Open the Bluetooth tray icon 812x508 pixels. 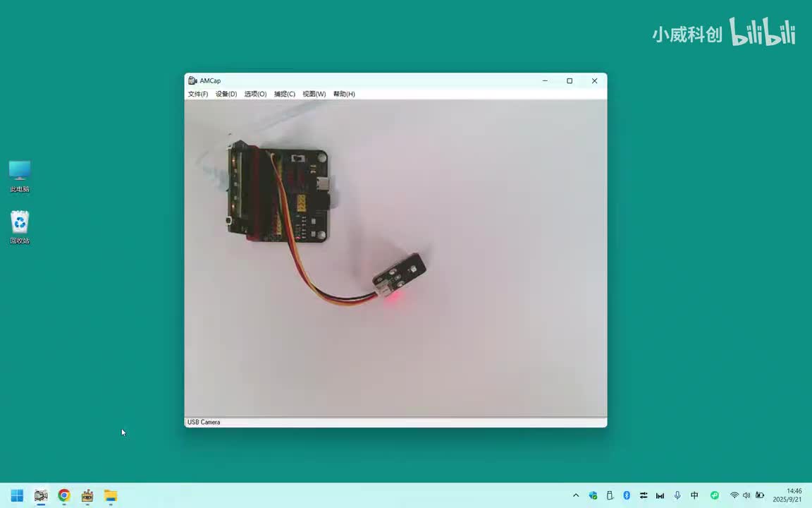[x=627, y=495]
